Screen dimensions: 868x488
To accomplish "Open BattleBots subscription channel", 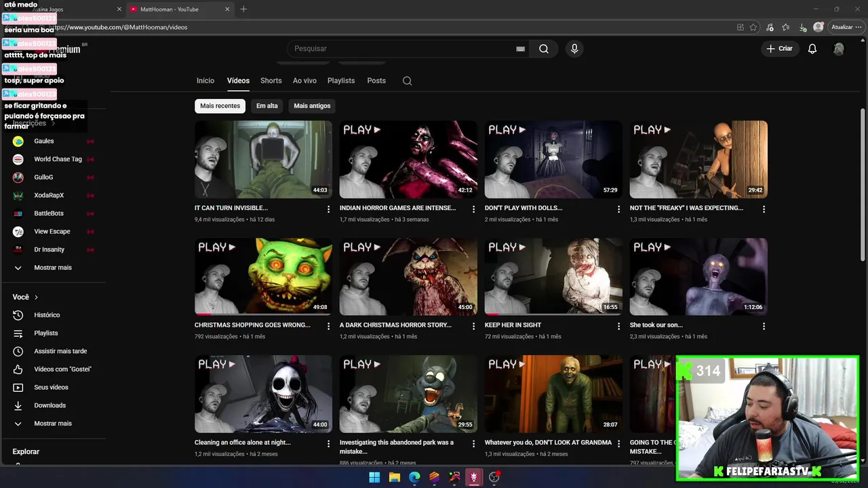I will click(x=53, y=213).
